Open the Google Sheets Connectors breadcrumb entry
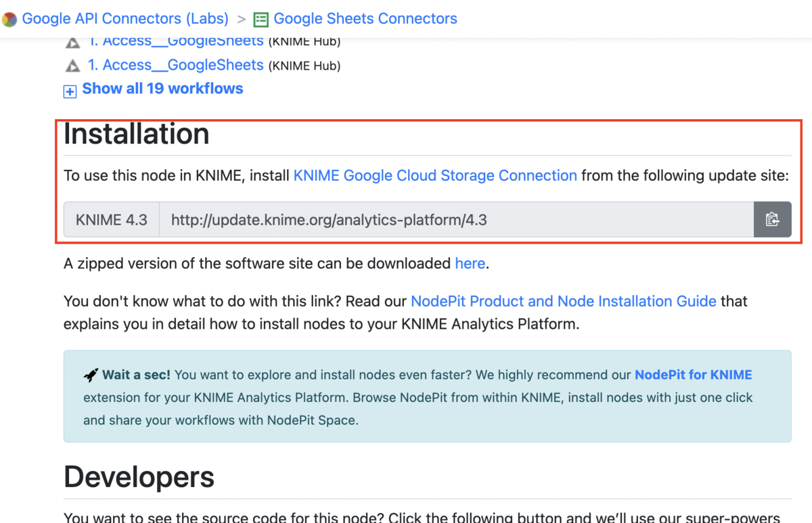The image size is (812, 523). point(365,18)
